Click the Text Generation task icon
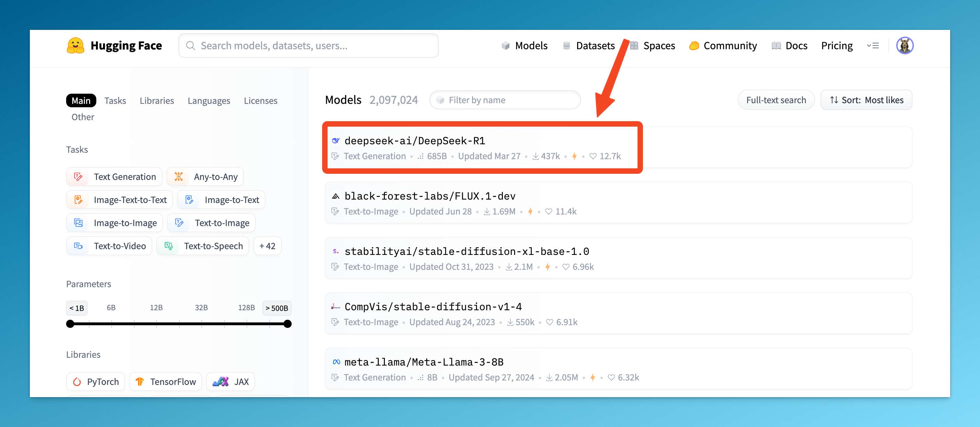Screen dimensions: 980x427 tap(78, 177)
